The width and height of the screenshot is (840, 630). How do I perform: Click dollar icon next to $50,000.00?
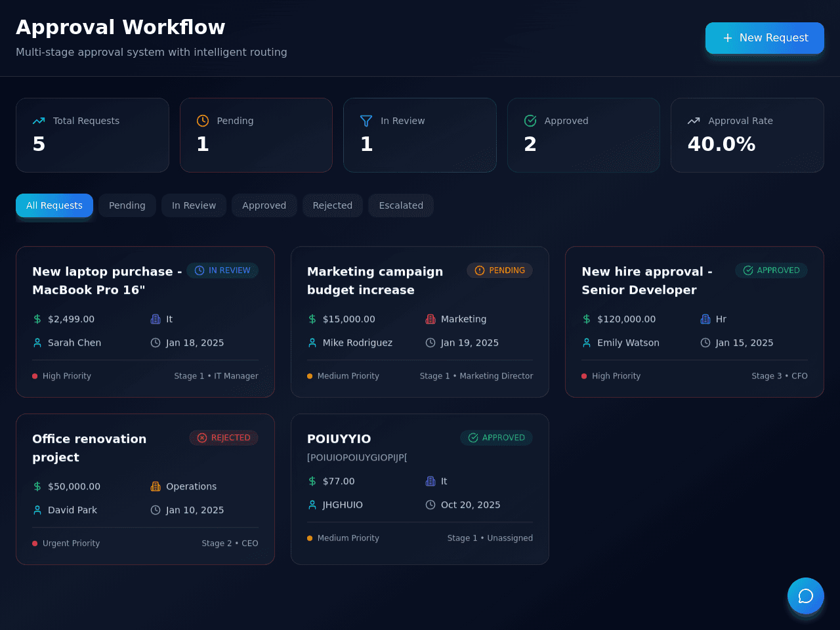(37, 486)
